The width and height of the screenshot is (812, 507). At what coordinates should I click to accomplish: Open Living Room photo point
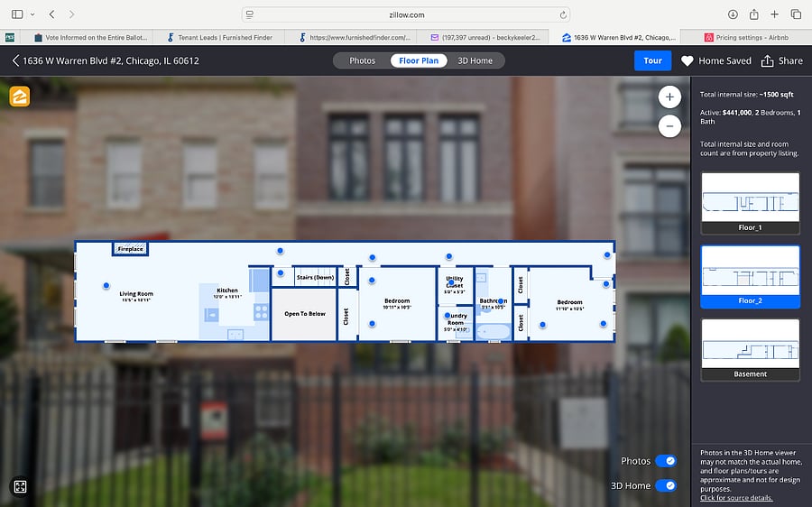point(106,285)
